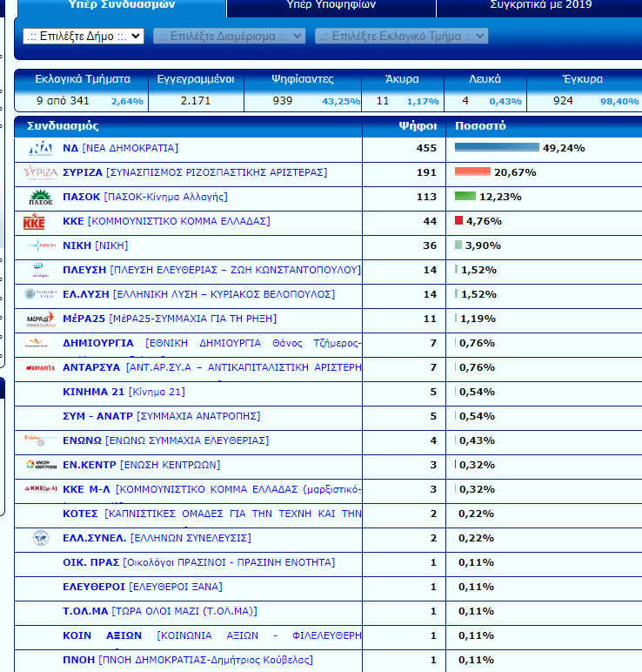Select the Υπέρ Συνδυασμών tab
This screenshot has width=642, height=672.
tap(122, 5)
